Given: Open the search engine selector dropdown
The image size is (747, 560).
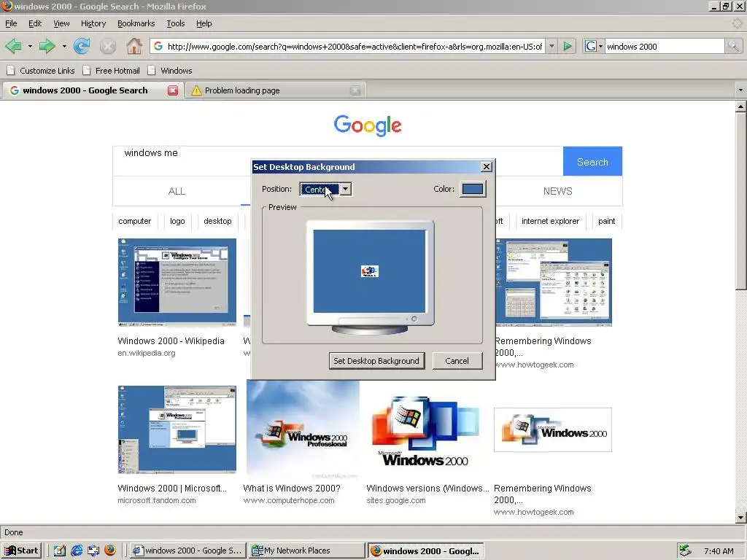Looking at the screenshot, I should [594, 46].
